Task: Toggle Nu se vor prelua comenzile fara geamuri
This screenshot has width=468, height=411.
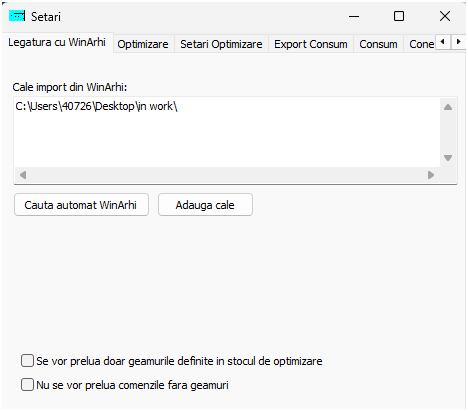Action: (x=27, y=384)
